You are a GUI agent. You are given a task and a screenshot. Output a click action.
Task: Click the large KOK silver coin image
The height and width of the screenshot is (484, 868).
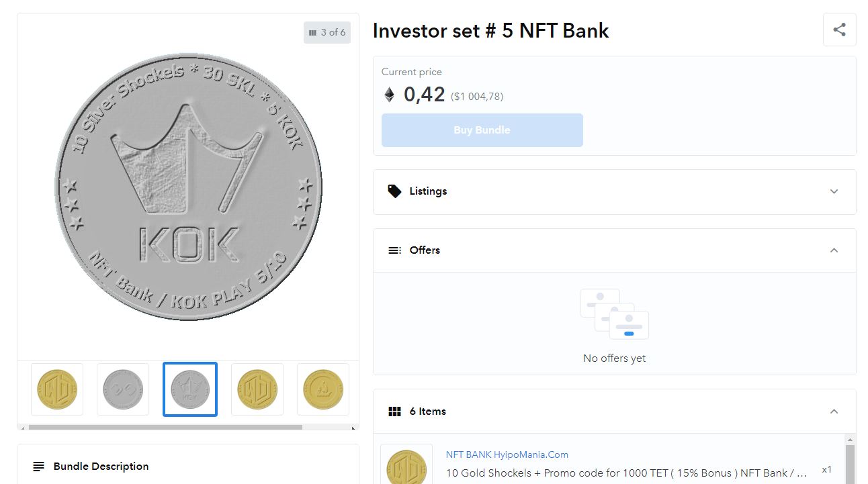tap(188, 187)
